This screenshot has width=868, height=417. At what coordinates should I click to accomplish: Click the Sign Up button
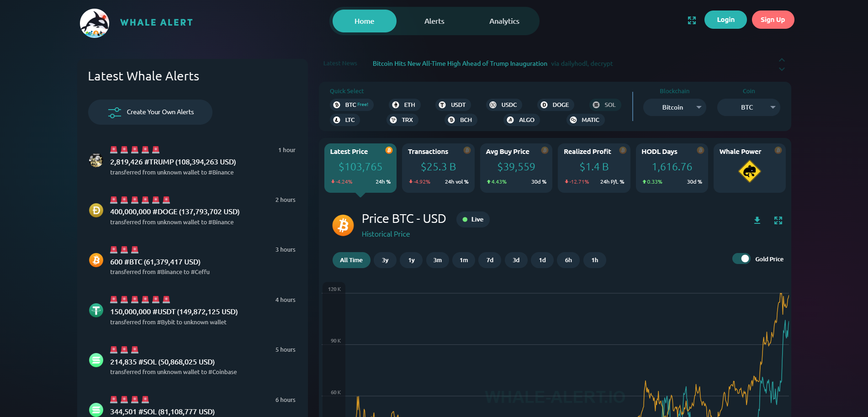tap(773, 20)
